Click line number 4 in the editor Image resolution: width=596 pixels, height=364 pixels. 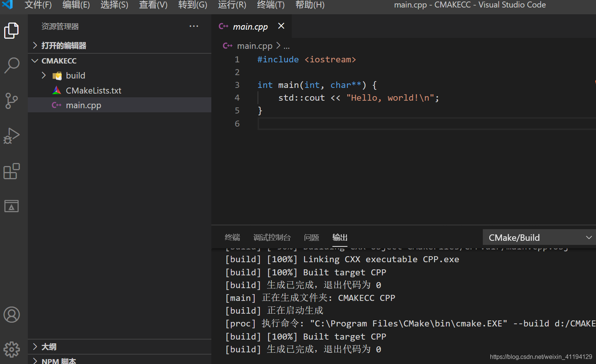[x=237, y=98]
